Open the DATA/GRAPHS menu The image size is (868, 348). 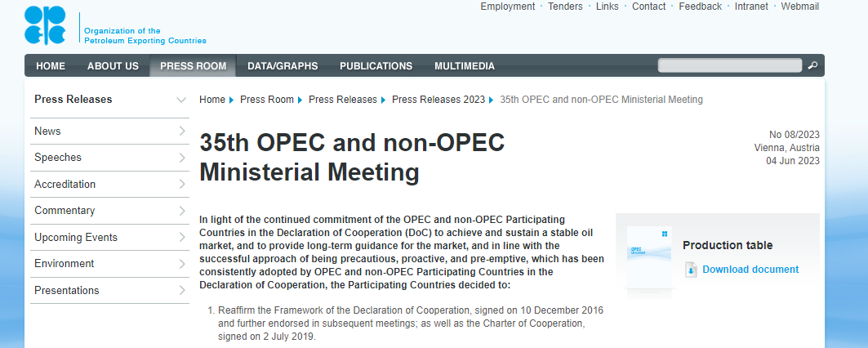283,66
